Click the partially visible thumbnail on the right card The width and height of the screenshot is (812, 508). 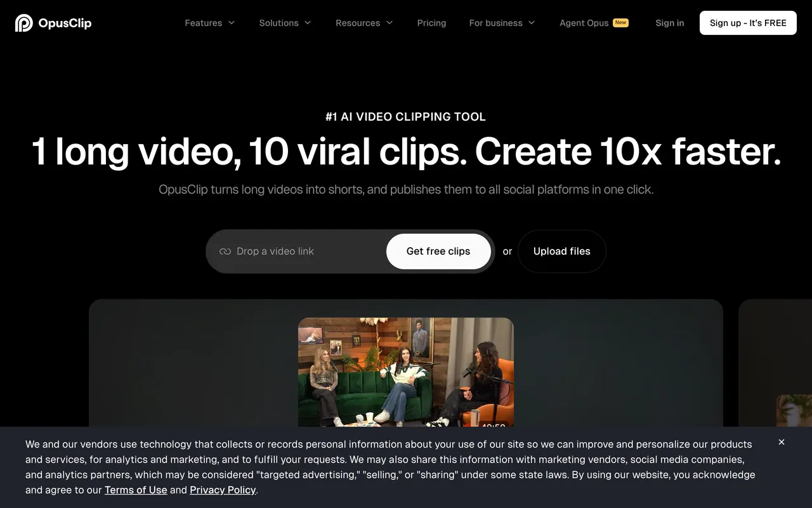coord(794,411)
